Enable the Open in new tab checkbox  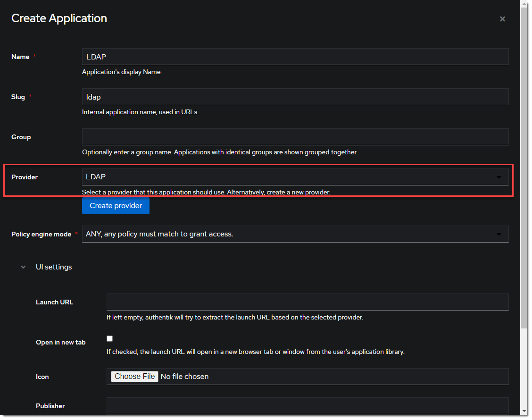click(110, 338)
